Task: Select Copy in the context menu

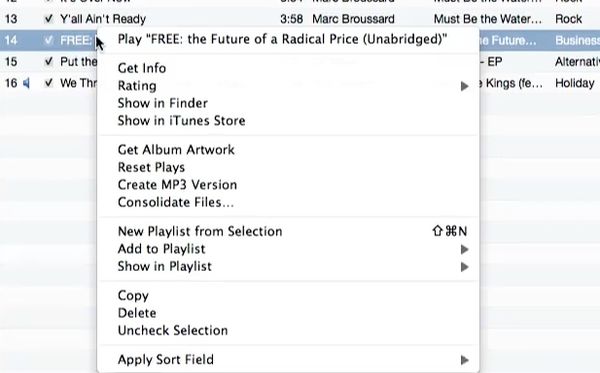Action: [x=133, y=296]
